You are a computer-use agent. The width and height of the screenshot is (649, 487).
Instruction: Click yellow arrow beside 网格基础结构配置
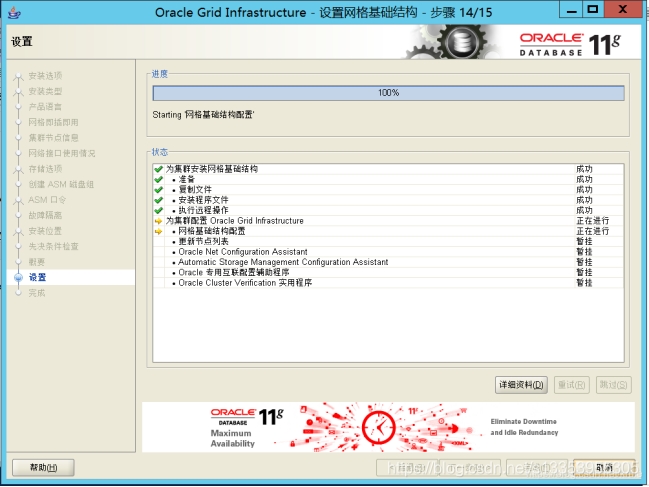click(158, 231)
